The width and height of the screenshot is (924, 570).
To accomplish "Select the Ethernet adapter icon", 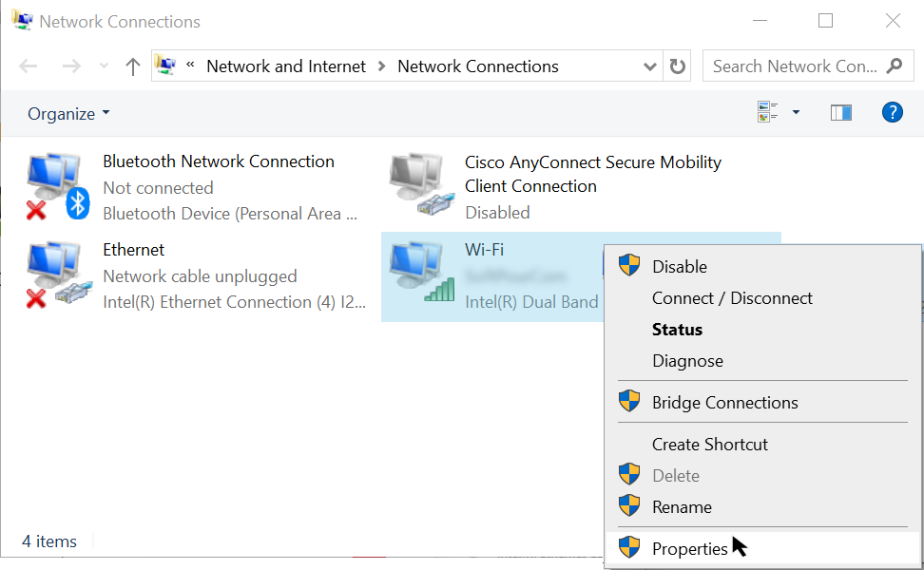I will (60, 275).
